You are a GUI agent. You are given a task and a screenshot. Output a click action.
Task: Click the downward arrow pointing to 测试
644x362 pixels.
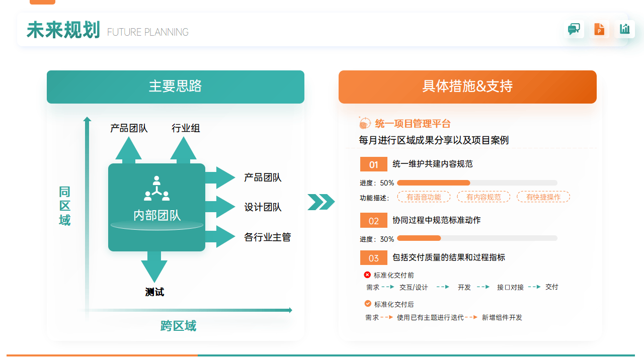coord(154,267)
